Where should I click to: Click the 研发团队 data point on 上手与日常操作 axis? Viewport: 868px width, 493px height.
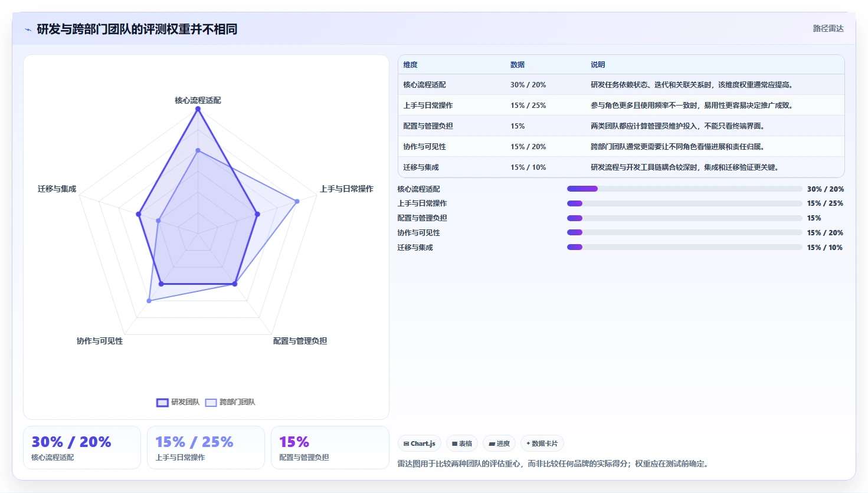[x=257, y=214]
